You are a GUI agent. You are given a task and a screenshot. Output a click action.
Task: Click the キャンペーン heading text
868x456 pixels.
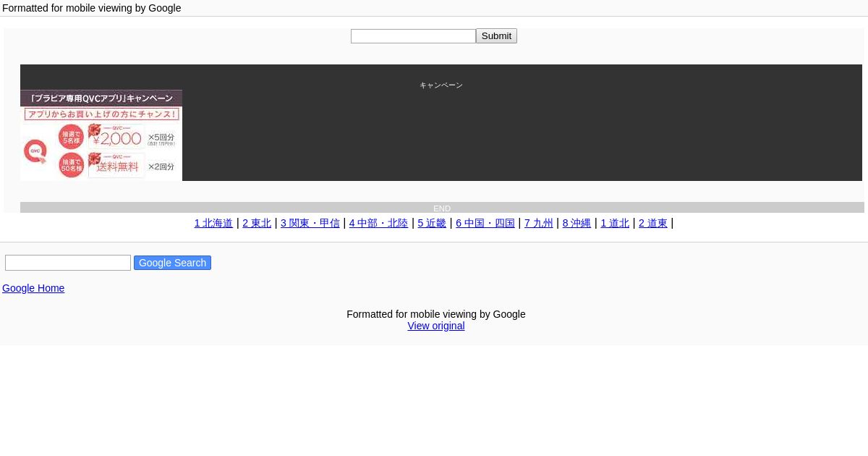[x=441, y=85]
